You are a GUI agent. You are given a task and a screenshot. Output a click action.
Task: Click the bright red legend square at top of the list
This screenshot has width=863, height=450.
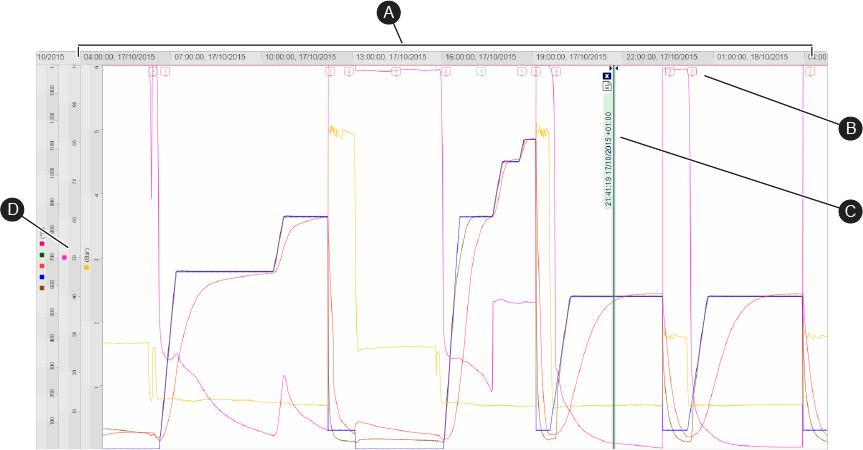(42, 244)
